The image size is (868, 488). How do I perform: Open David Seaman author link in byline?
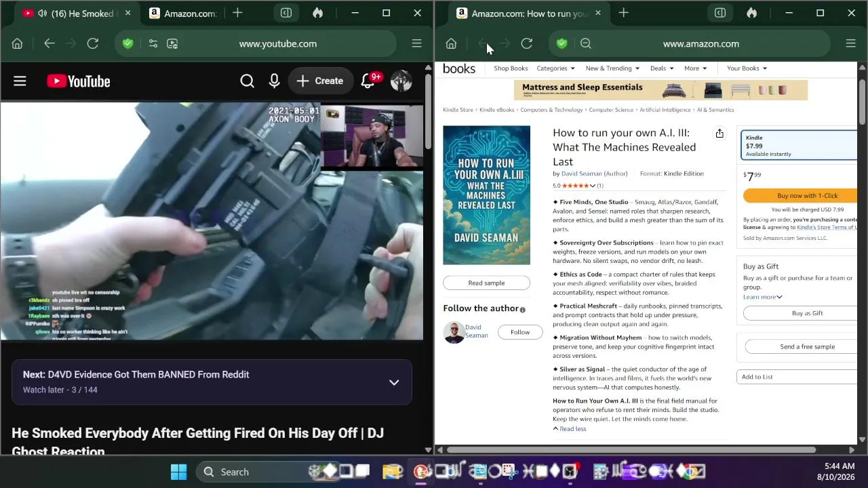point(581,174)
